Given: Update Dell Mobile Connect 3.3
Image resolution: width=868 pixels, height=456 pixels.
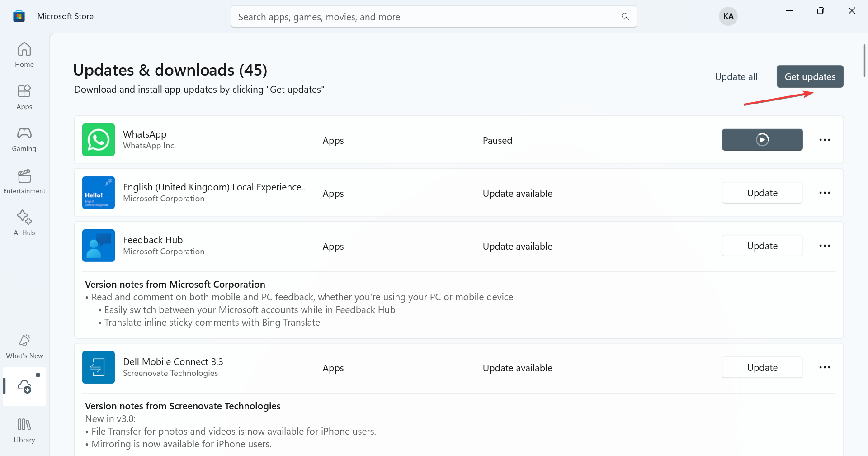Looking at the screenshot, I should [762, 367].
